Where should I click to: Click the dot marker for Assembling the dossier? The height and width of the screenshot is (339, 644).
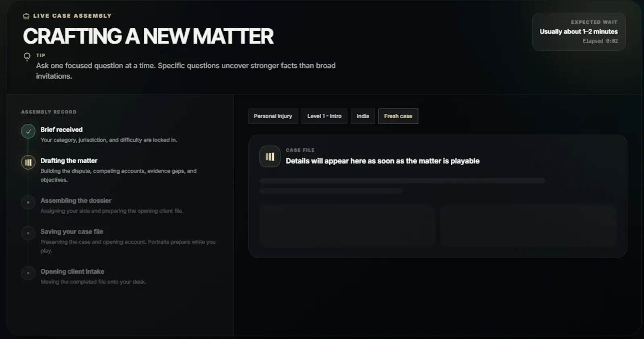tap(28, 202)
